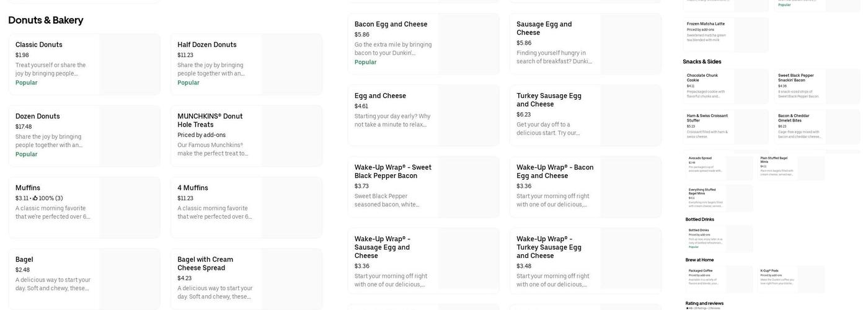Open Bagel with Cream Cheese Spread
Image resolution: width=868 pixels, height=310 pixels.
(205, 263)
